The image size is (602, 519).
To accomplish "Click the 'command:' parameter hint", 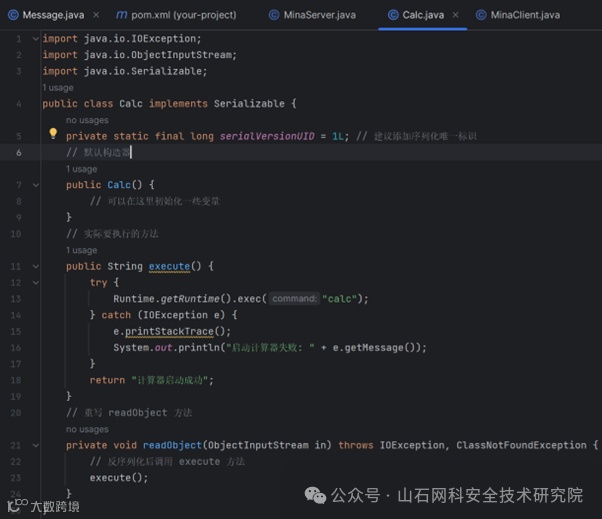I will 294,299.
